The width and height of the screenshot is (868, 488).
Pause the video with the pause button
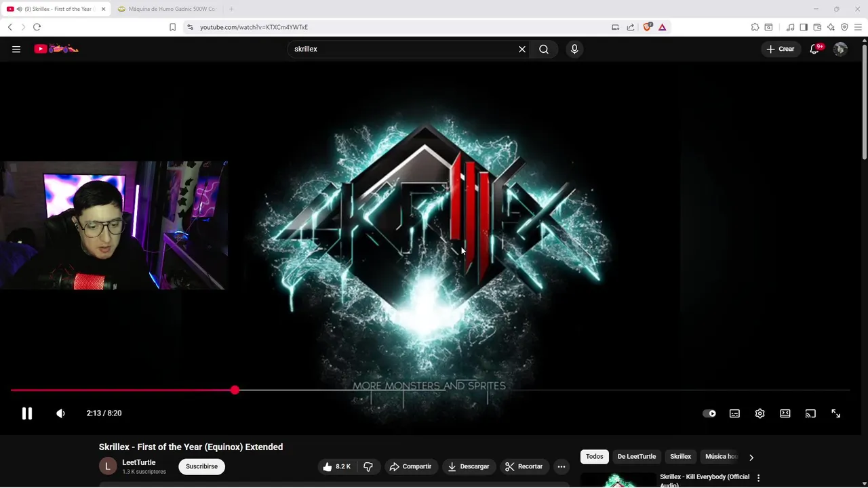click(27, 413)
